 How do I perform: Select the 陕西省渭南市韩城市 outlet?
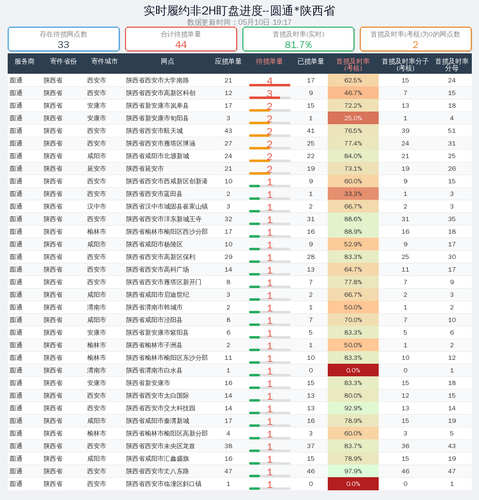click(x=154, y=307)
